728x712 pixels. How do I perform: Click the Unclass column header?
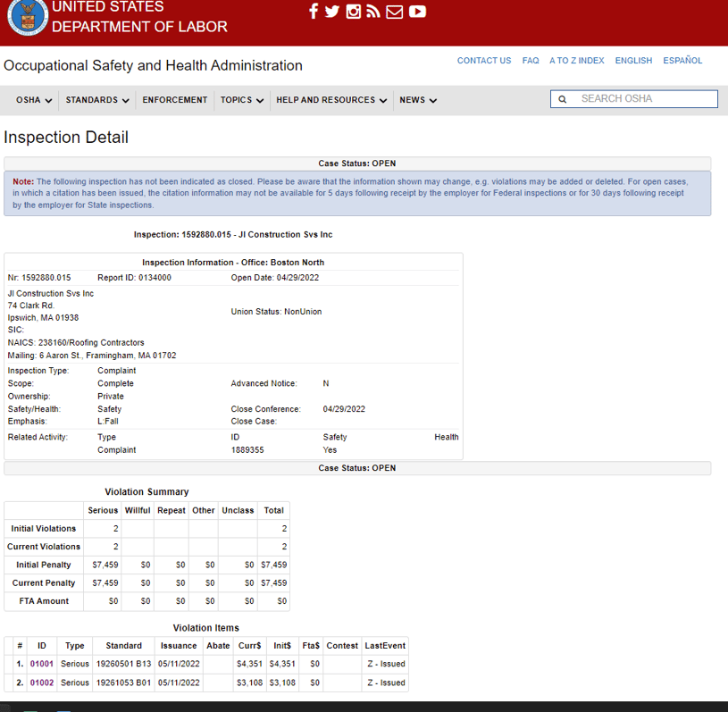tap(238, 510)
